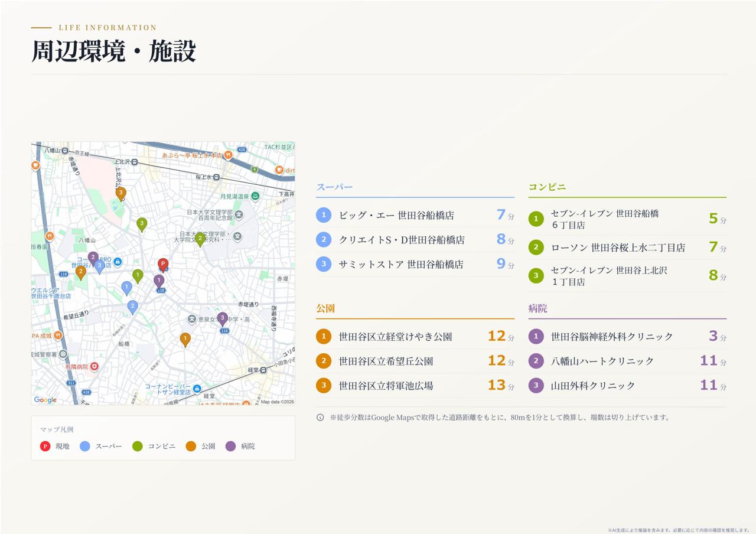The height and width of the screenshot is (534, 756).
Task: Click the コンビニ section heading
Action: click(547, 187)
